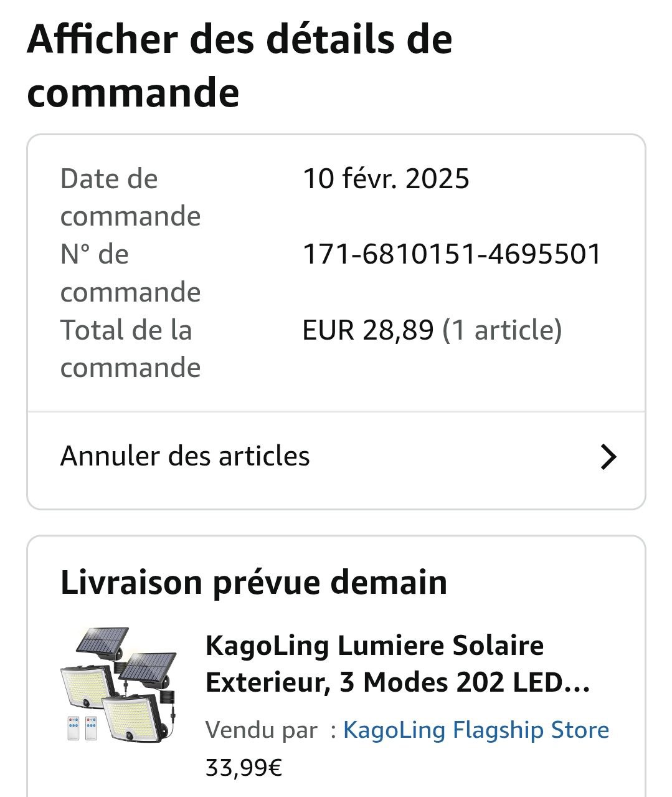This screenshot has height=797, width=672.
Task: Select the order number 171-6810151-4695501
Action: point(452,254)
